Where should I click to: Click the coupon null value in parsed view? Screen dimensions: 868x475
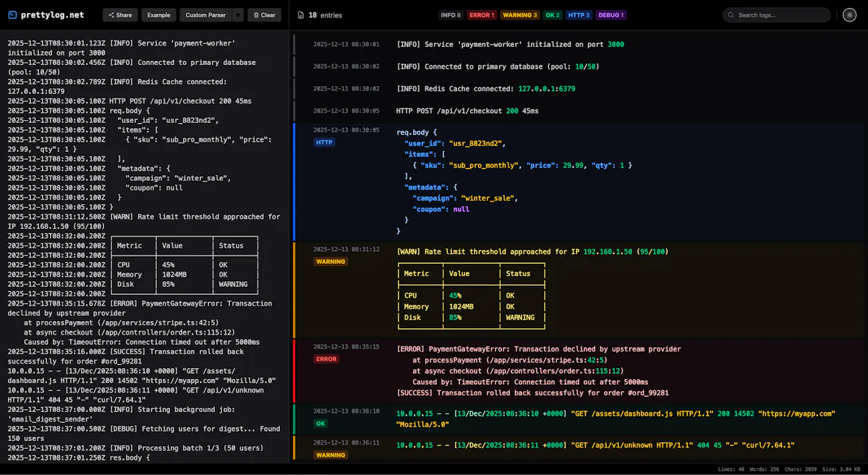461,209
